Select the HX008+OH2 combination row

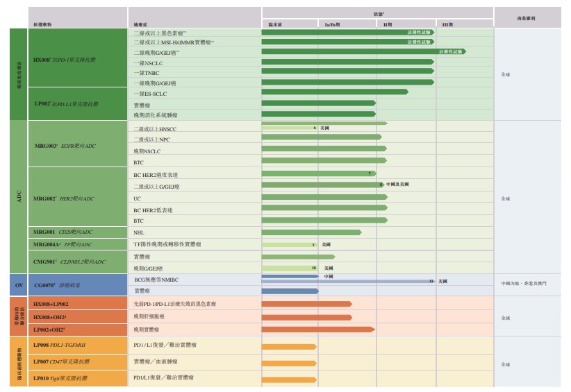pyautogui.click(x=78, y=317)
